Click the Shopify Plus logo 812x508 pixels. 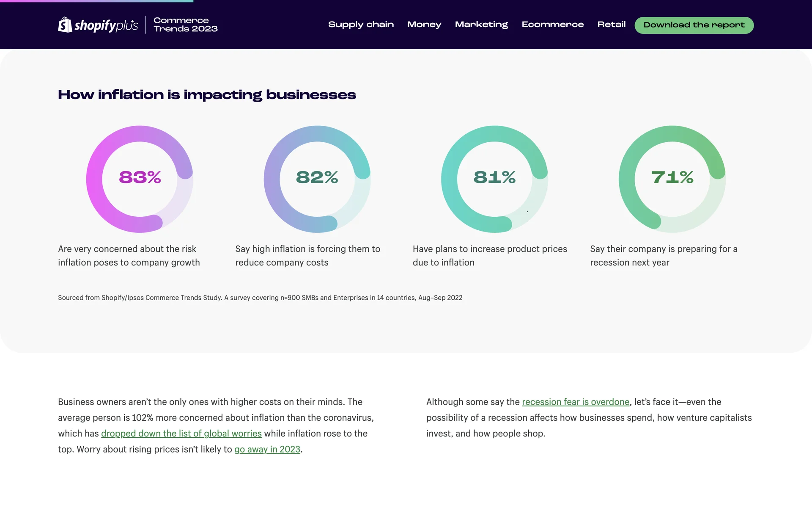[98, 25]
